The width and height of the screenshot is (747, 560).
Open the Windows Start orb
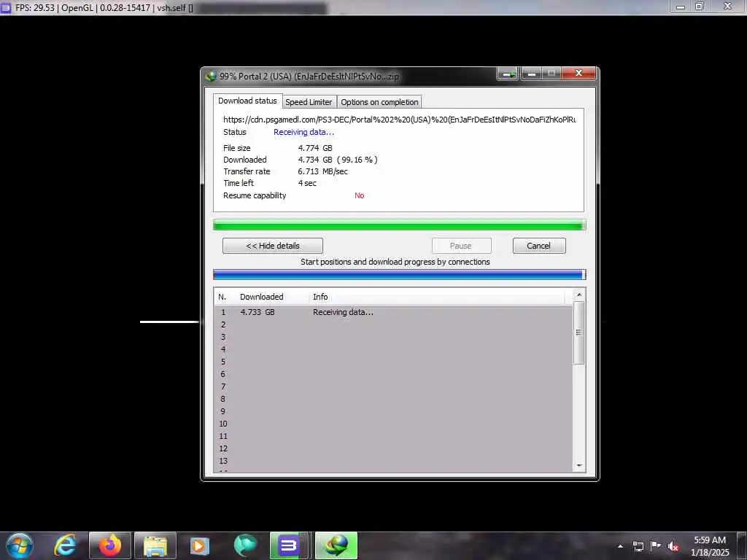tap(20, 545)
